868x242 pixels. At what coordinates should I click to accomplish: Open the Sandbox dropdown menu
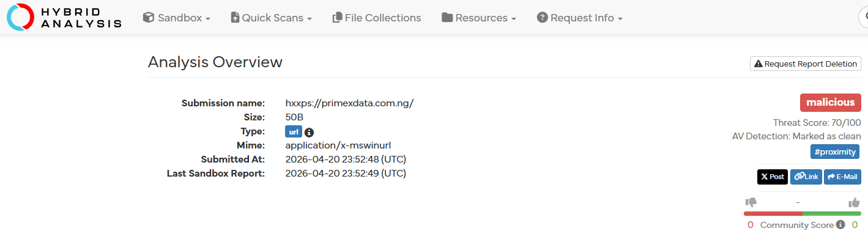click(177, 18)
